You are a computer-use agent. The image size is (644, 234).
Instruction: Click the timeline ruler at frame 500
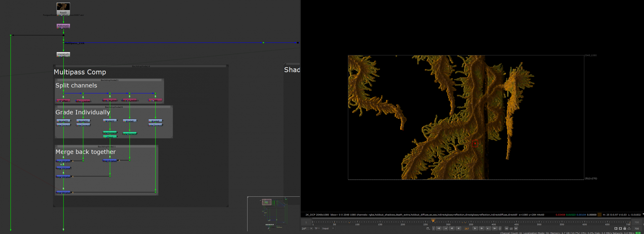click(x=539, y=222)
